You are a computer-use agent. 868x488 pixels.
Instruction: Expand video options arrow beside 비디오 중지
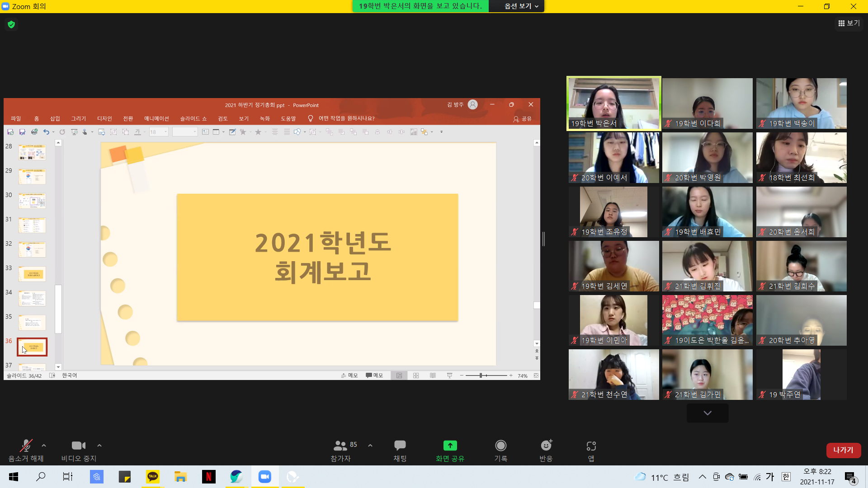(x=99, y=446)
